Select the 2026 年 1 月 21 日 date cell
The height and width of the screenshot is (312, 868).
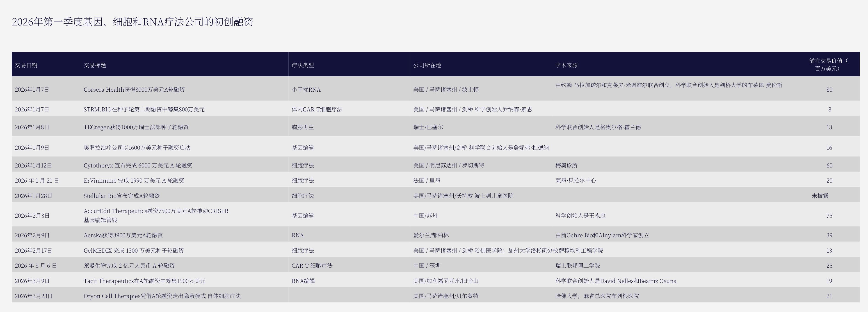tap(37, 181)
